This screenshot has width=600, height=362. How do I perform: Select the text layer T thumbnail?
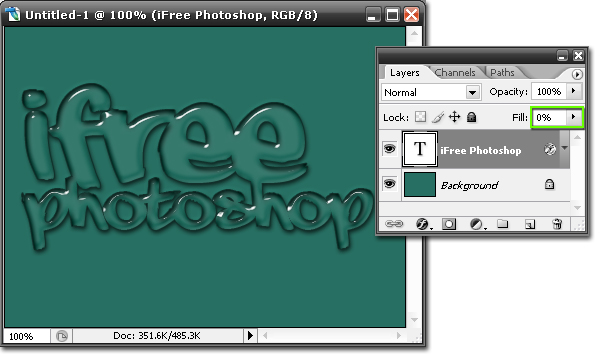pyautogui.click(x=420, y=149)
